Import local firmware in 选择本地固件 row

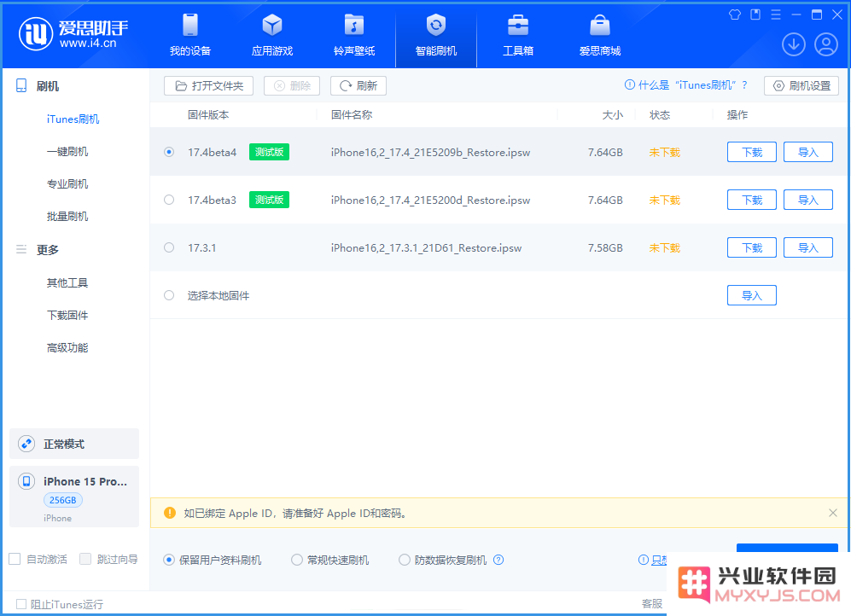coord(752,295)
